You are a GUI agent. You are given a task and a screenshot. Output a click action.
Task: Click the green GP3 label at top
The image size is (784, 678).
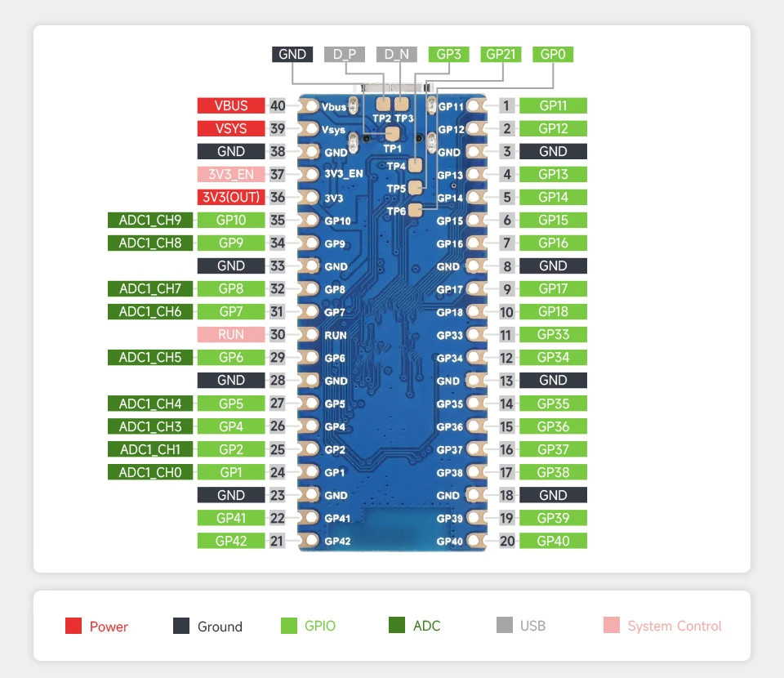(448, 54)
